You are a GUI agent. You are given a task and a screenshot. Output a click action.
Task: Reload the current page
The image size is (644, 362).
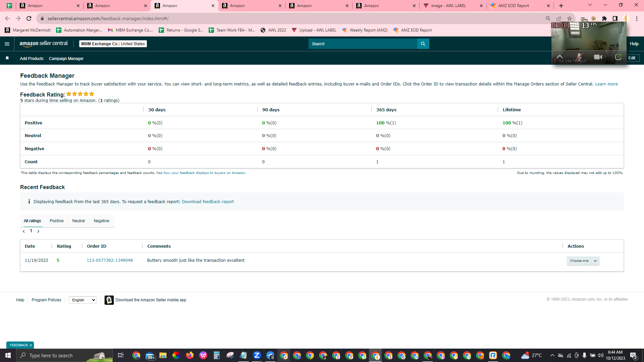point(29,18)
